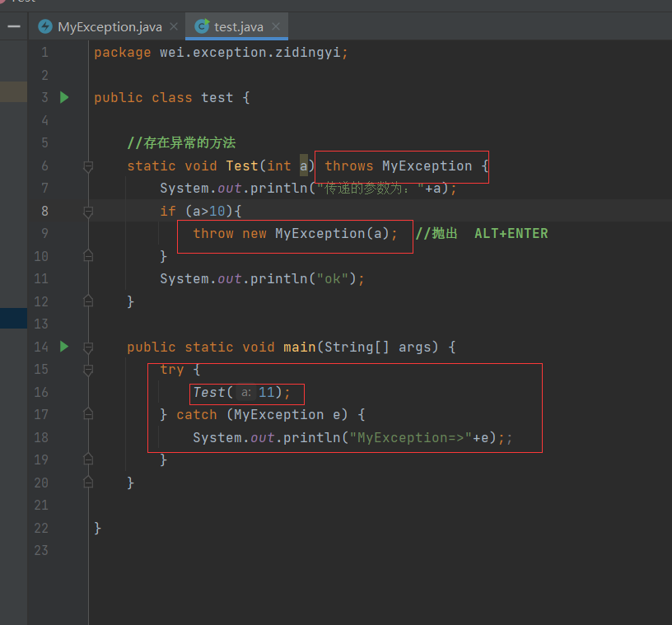672x625 pixels.
Task: Fold the catch clause marker on line 17
Action: click(x=88, y=414)
